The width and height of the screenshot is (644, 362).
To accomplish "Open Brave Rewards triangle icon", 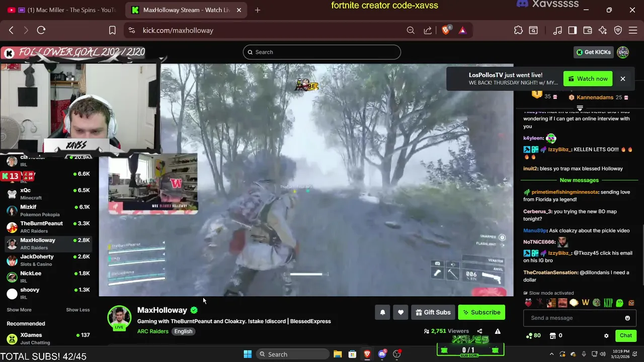I will pos(462,30).
